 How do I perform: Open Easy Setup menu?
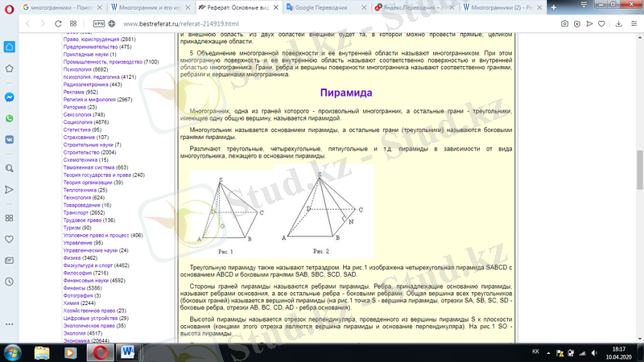coord(634,24)
